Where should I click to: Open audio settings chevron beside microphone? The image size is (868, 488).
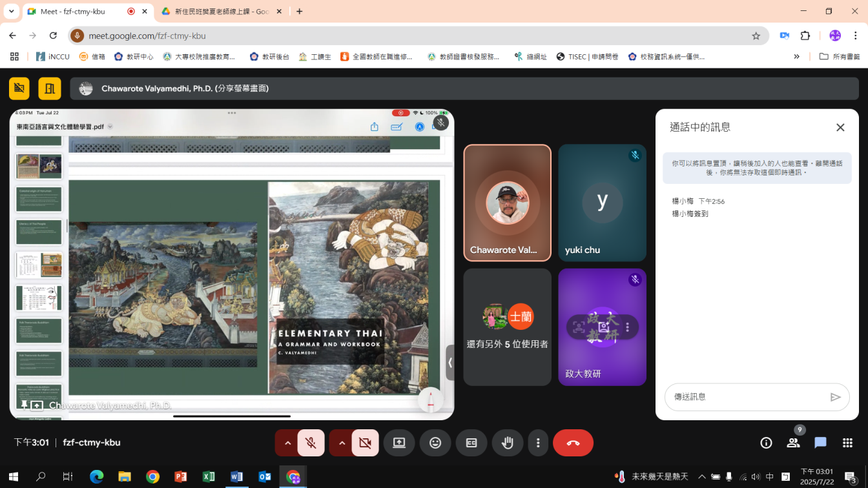tap(287, 443)
